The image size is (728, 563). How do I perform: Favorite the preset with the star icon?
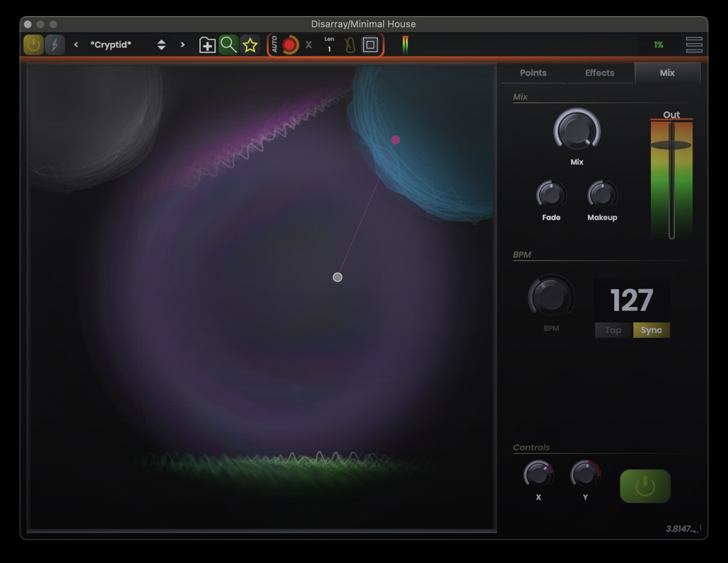[x=250, y=45]
